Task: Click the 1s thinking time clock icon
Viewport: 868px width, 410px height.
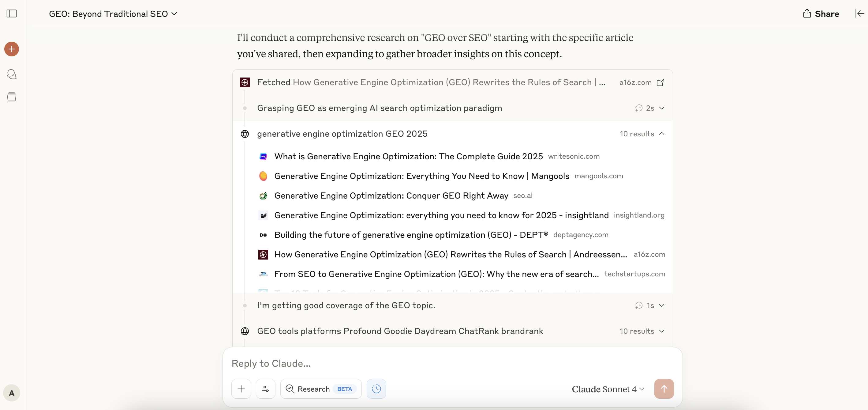Action: (x=638, y=306)
